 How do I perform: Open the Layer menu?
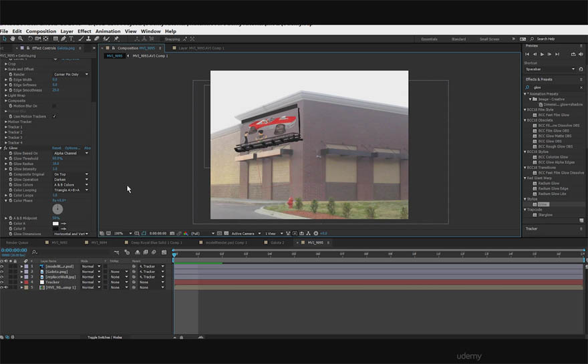pyautogui.click(x=67, y=31)
